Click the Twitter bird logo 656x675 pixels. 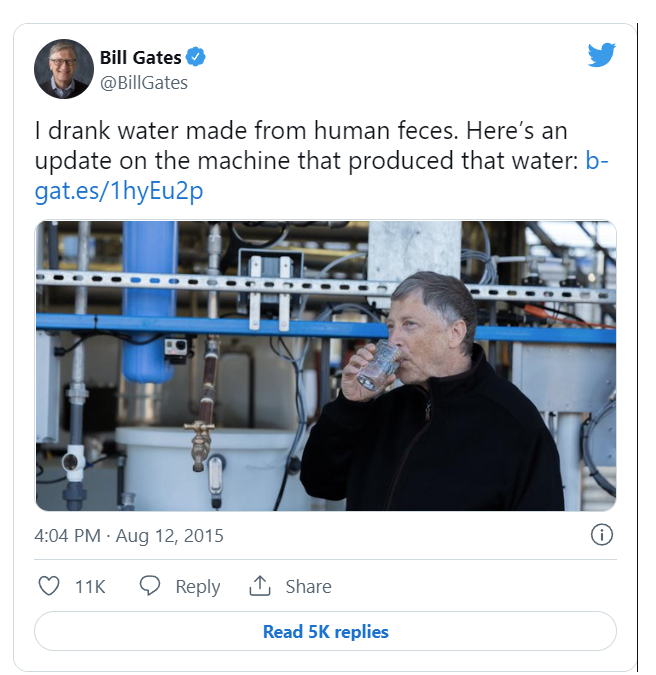pyautogui.click(x=601, y=56)
